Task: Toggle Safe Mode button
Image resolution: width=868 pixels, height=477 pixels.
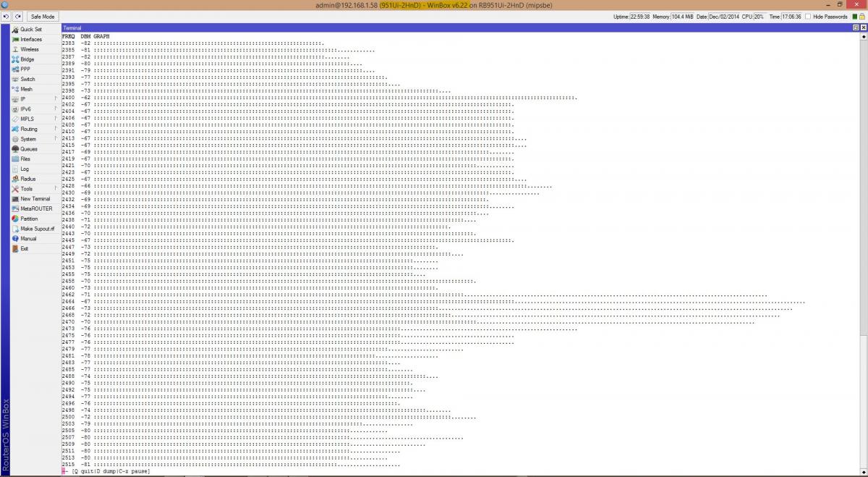Action: (x=42, y=17)
